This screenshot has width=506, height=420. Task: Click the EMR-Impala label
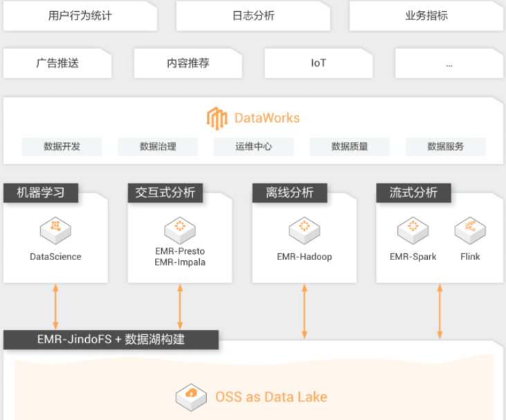click(x=180, y=262)
